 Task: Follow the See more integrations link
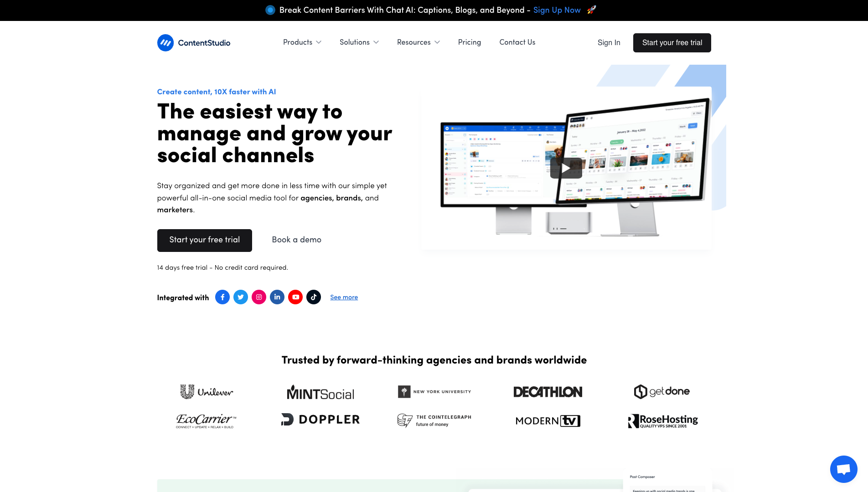(x=344, y=297)
